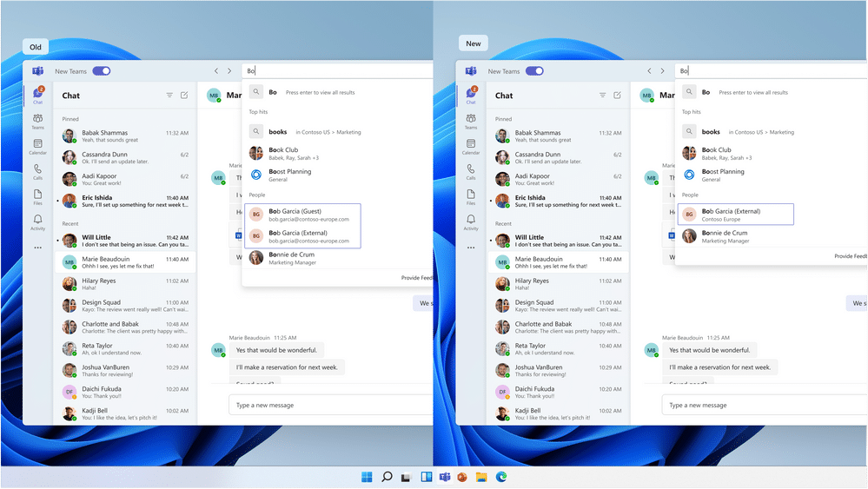868x489 pixels.
Task: Open Calls in the Old window sidebar
Action: coord(37,171)
